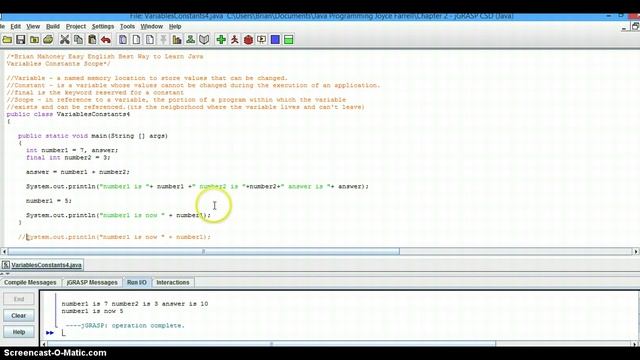Click the Generate CSD icon
Image resolution: width=640 pixels, height=360 pixels.
point(123,40)
